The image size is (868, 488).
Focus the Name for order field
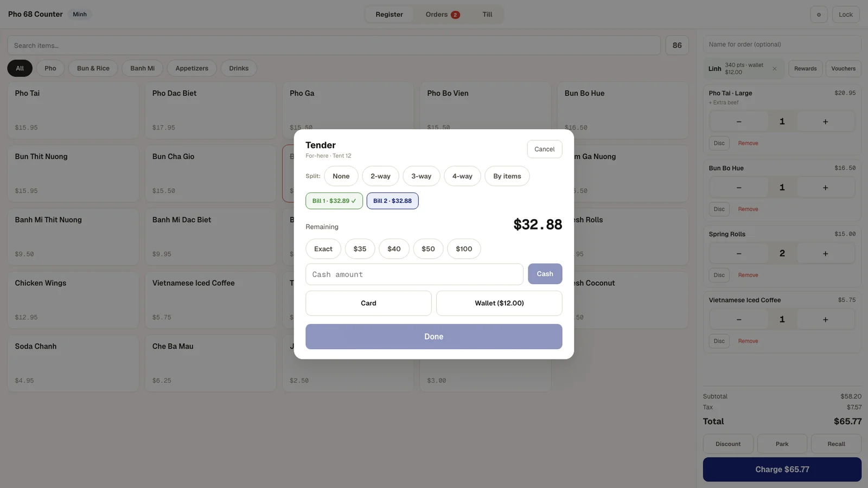click(782, 44)
